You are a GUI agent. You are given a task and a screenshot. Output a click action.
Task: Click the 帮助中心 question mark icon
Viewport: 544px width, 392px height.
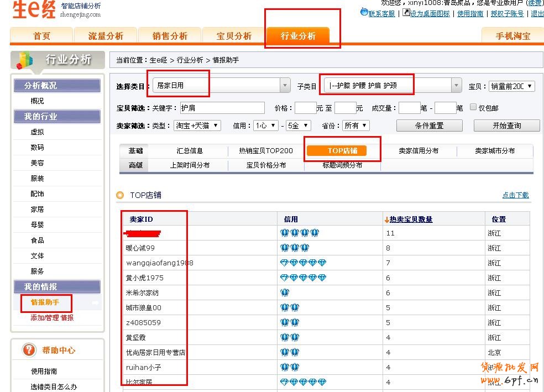point(29,350)
